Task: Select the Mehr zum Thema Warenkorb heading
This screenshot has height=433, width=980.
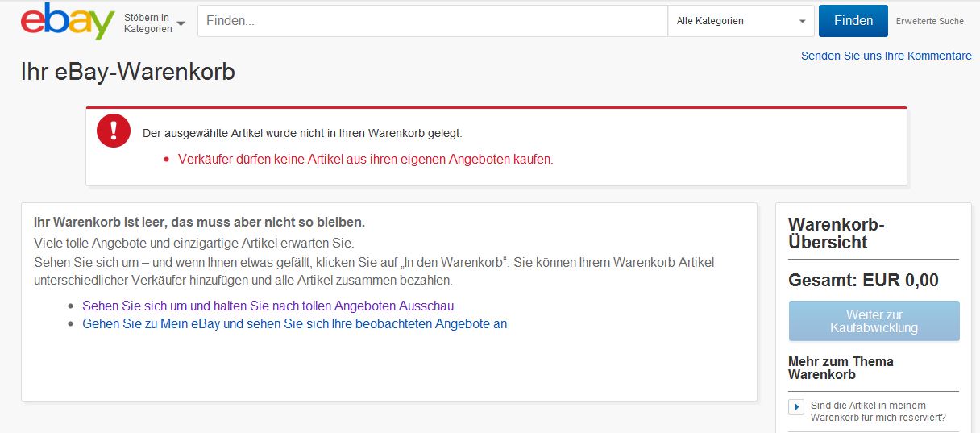Action: pyautogui.click(x=841, y=368)
